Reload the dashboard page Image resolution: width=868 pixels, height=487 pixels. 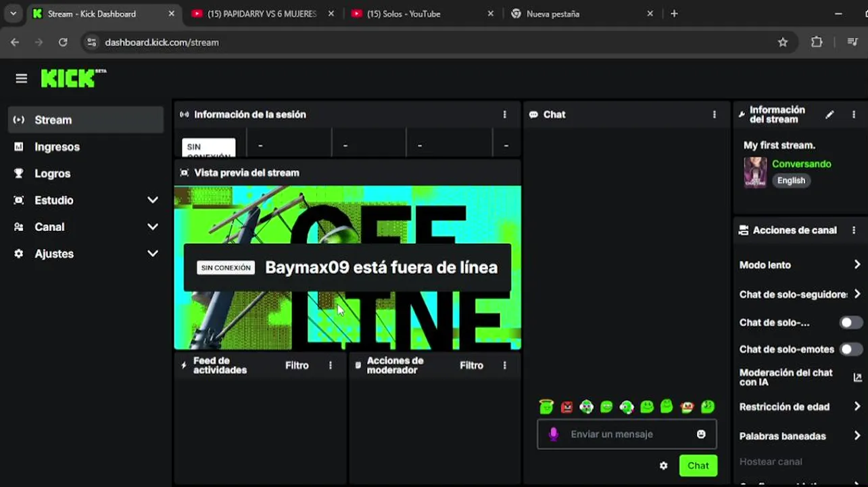pyautogui.click(x=63, y=42)
